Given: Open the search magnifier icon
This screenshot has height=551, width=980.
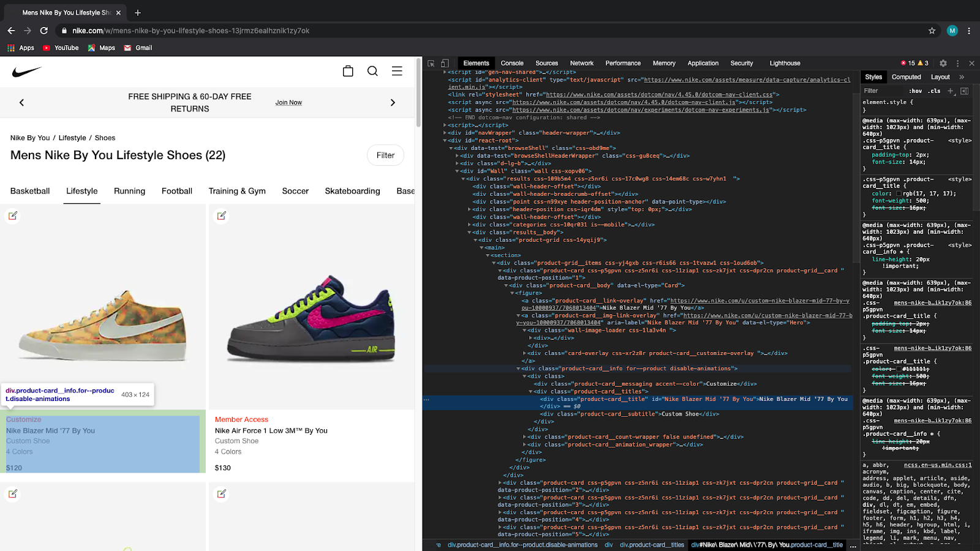Looking at the screenshot, I should (x=372, y=71).
